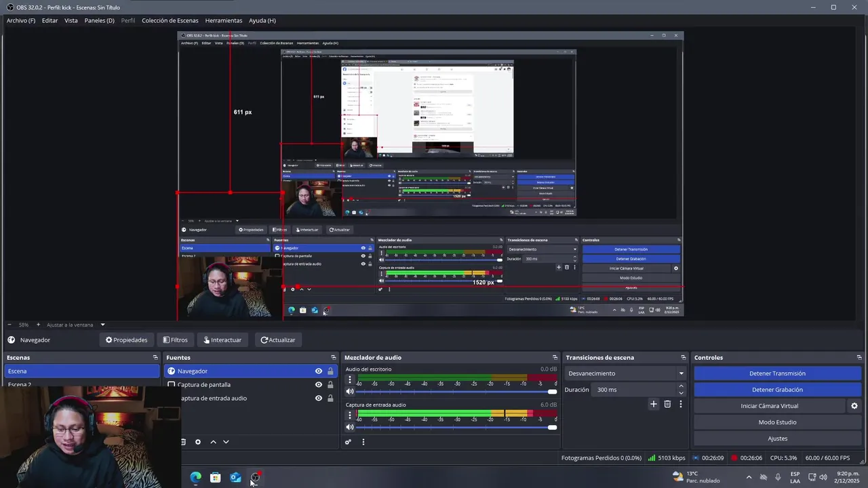Undock the Escenas panel

(x=155, y=357)
